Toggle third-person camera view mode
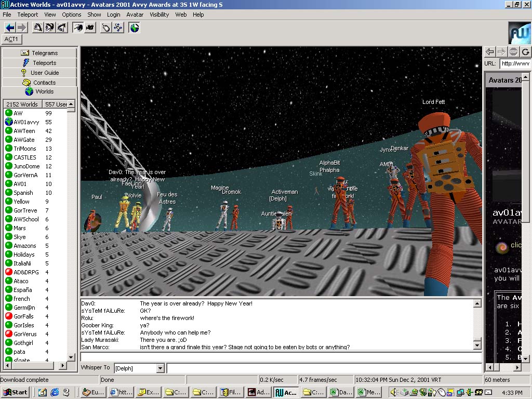 click(90, 28)
